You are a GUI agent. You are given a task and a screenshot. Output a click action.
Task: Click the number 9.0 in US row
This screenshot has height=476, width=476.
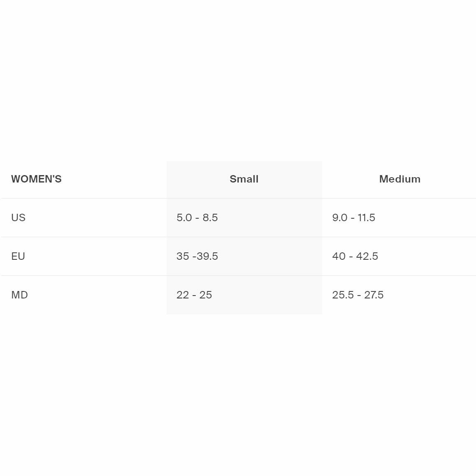[340, 217]
